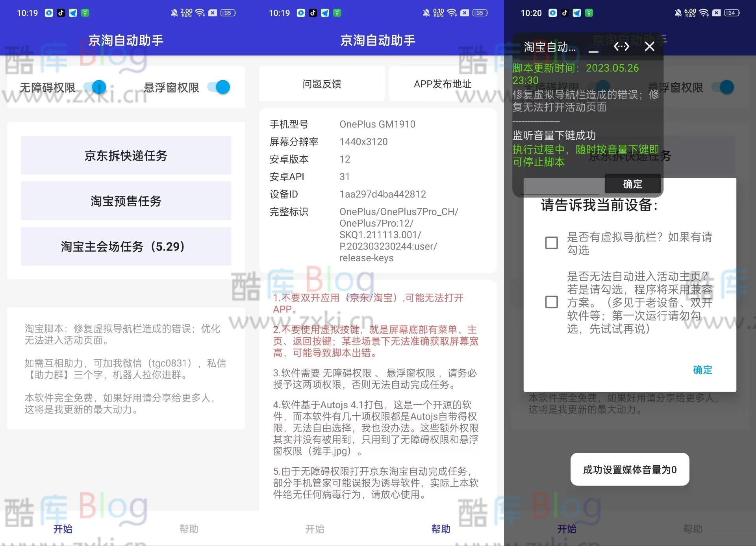Image resolution: width=756 pixels, height=546 pixels.
Task: Tap the battery indicator showing 35
Action: (228, 13)
